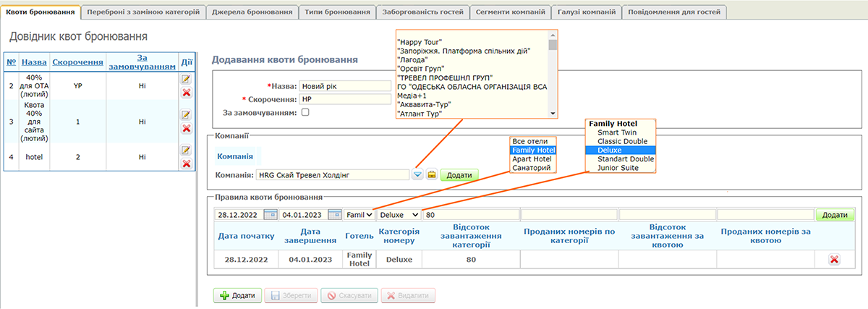Screen dimensions: 868x309
Task: Open end date calendar picker
Action: (334, 214)
